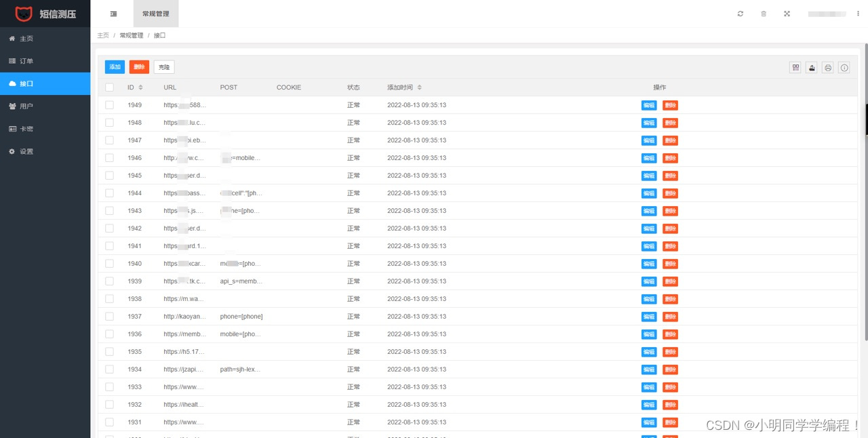Click 编辑 for row 1937
The width and height of the screenshot is (868, 438).
[649, 317]
